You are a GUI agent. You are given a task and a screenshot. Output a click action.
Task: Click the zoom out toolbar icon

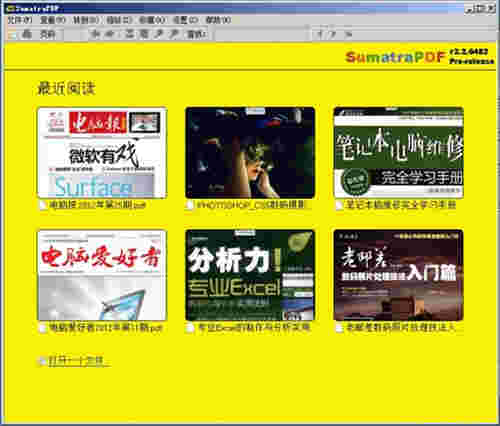159,34
